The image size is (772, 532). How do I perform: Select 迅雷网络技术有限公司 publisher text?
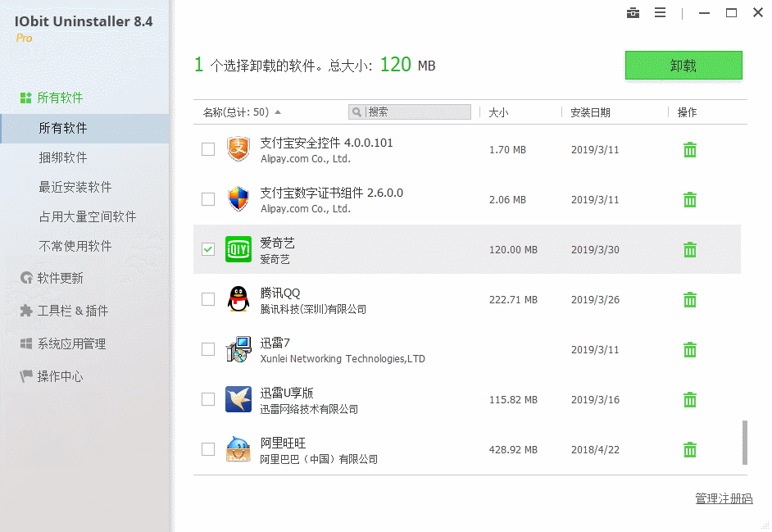point(309,409)
